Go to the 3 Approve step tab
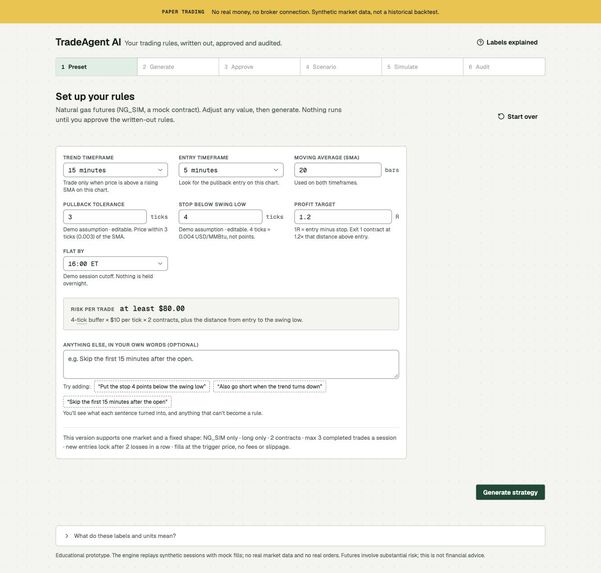 (259, 67)
